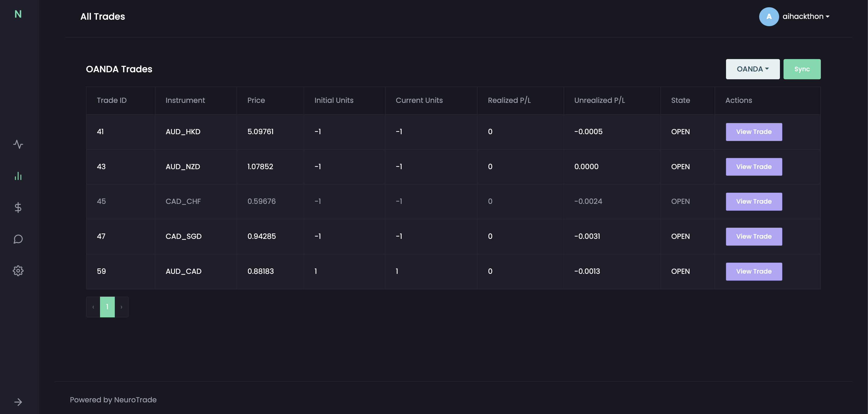View Trade for AUD_CAD trade 59

[753, 272]
